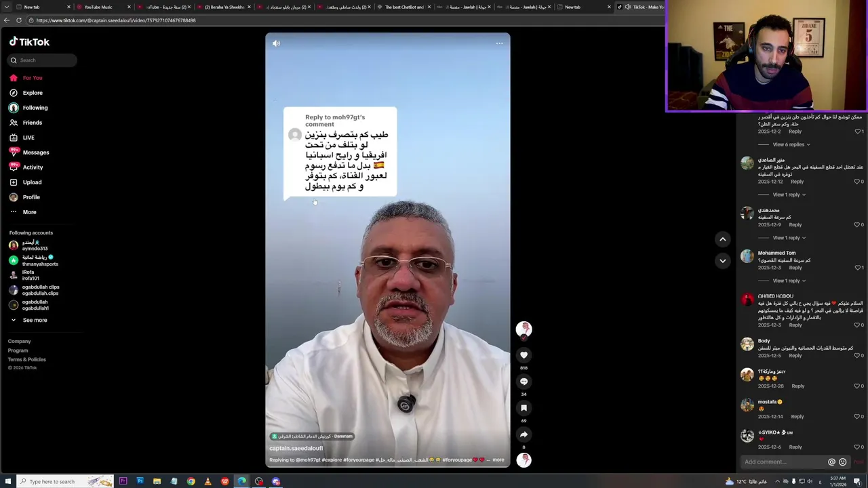The width and height of the screenshot is (868, 488).
Task: Go to previous video with up arrow
Action: click(722, 239)
